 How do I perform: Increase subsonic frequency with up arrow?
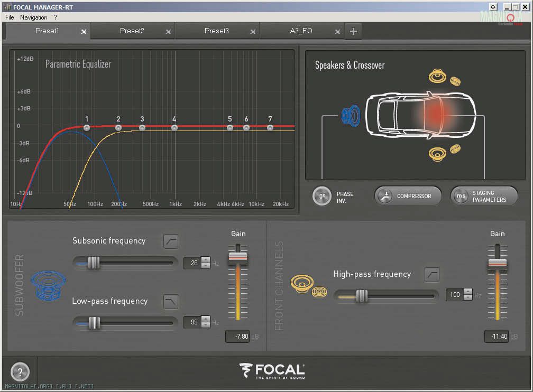pos(206,260)
